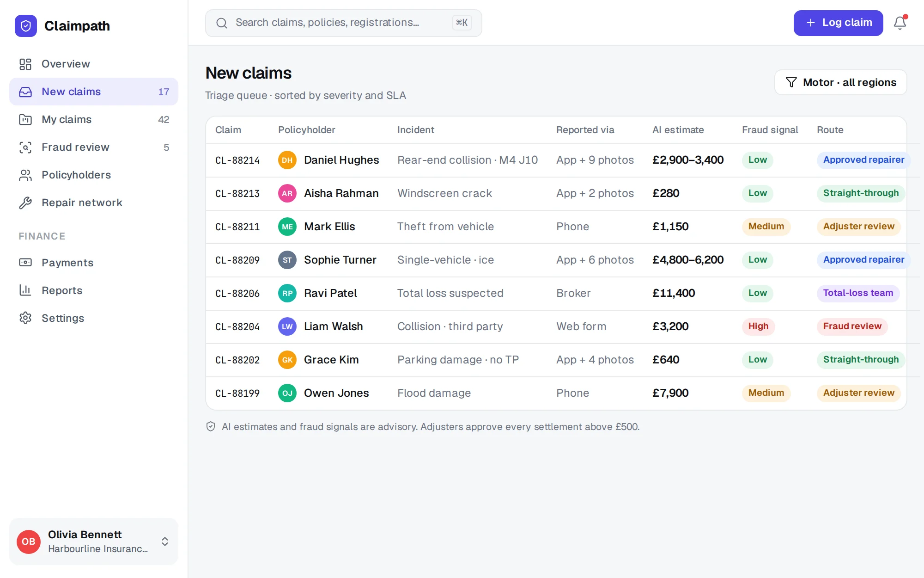Click the Reports bar chart icon

25,290
